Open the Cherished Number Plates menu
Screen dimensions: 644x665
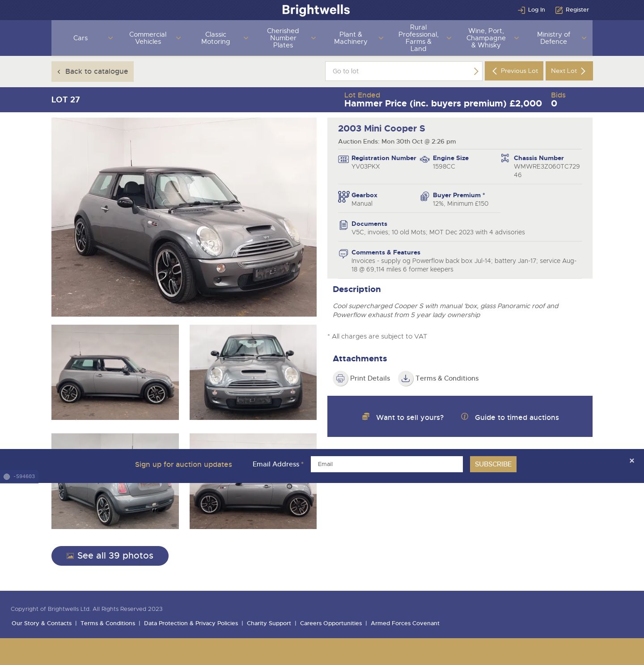[x=283, y=38]
